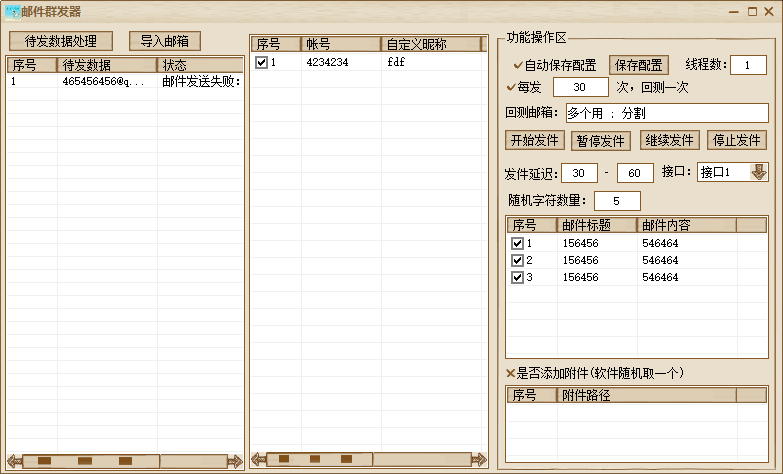Click 待发数据处理 button
The height and width of the screenshot is (474, 783).
61,41
